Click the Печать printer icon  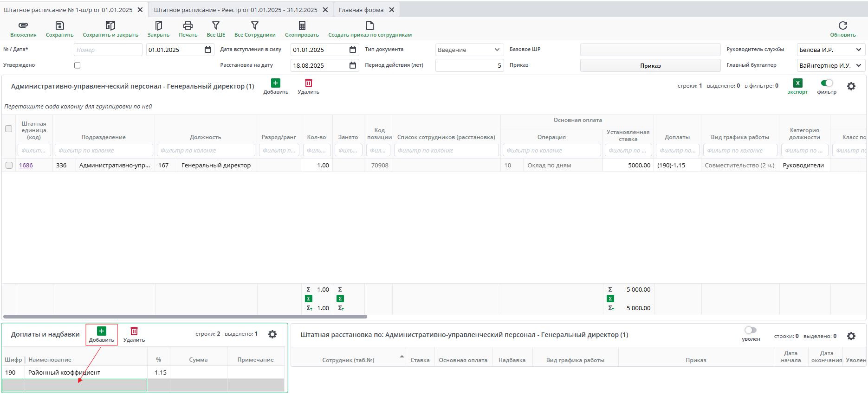click(188, 25)
